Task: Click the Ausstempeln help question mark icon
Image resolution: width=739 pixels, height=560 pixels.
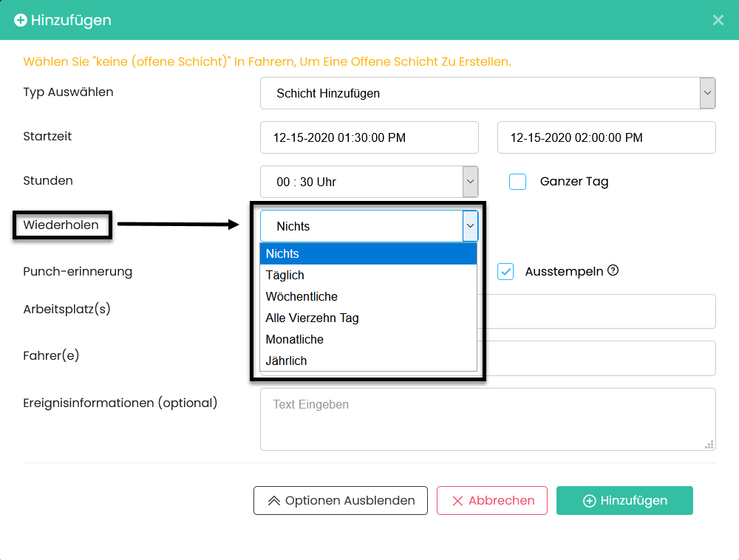Action: tap(613, 270)
